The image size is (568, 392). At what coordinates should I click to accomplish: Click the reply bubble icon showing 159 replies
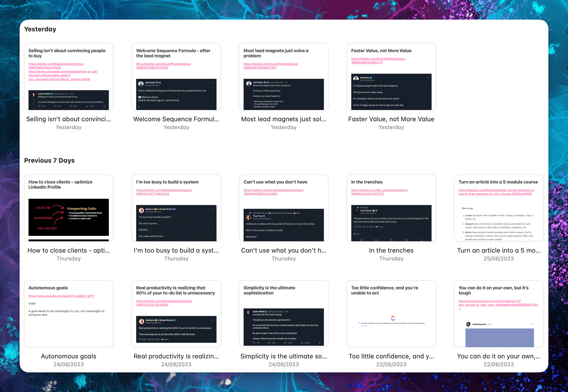click(x=39, y=106)
